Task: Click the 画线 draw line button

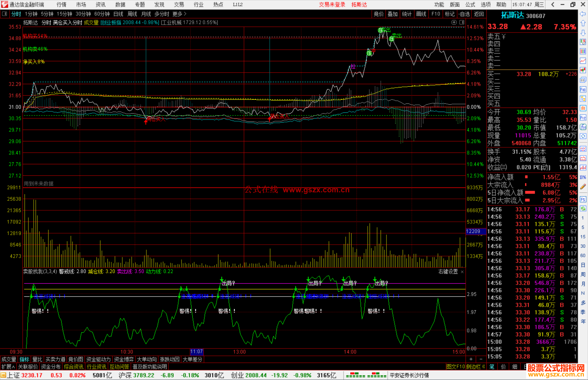Action: pos(421,14)
